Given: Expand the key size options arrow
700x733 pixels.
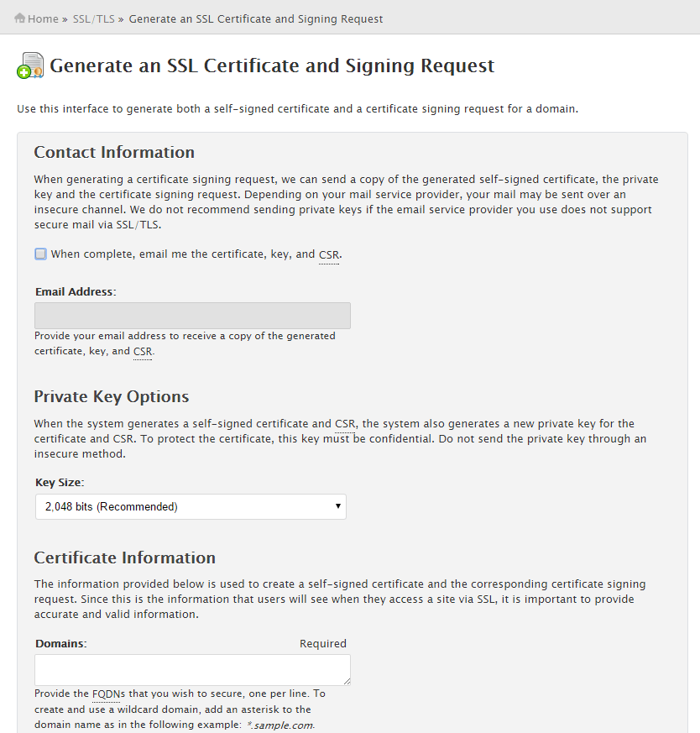Looking at the screenshot, I should click(338, 506).
